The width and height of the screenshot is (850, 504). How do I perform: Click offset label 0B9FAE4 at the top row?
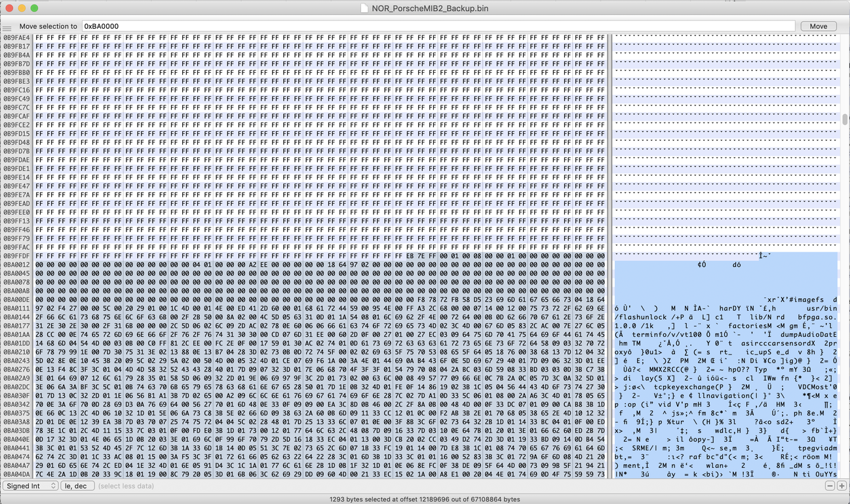(16, 37)
